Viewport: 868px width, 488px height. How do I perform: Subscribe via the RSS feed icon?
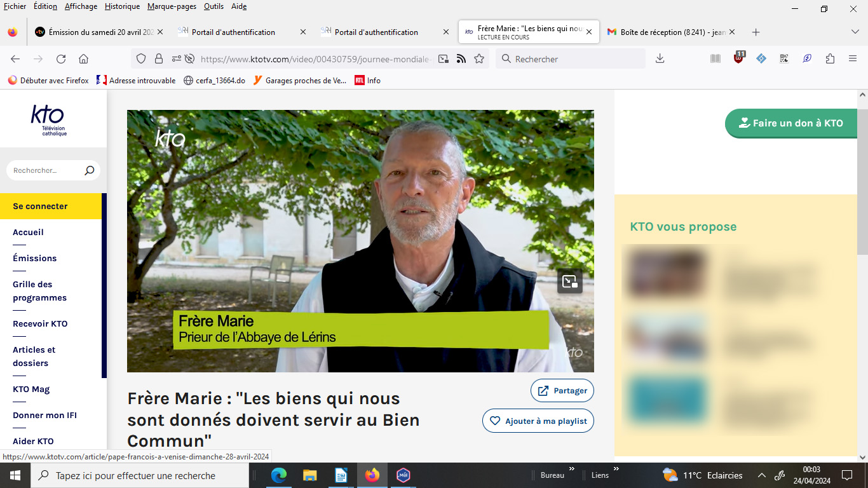point(461,59)
